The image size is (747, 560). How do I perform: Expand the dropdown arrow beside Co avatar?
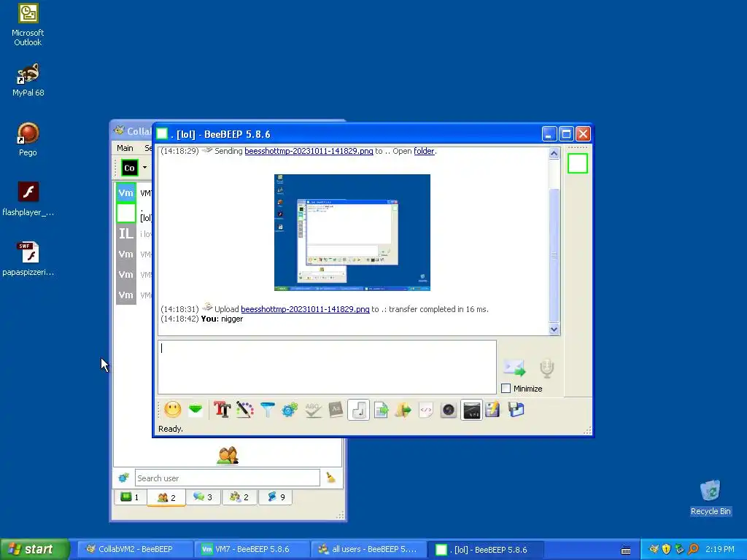coord(145,168)
